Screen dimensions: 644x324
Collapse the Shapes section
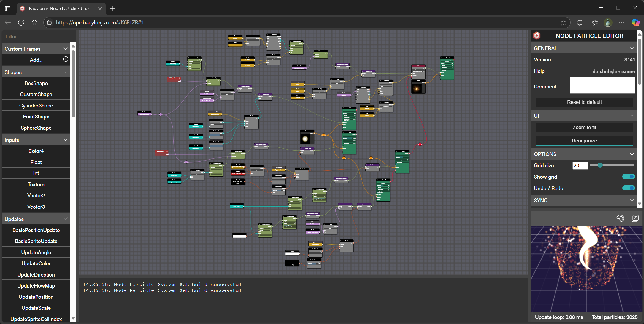tap(65, 72)
